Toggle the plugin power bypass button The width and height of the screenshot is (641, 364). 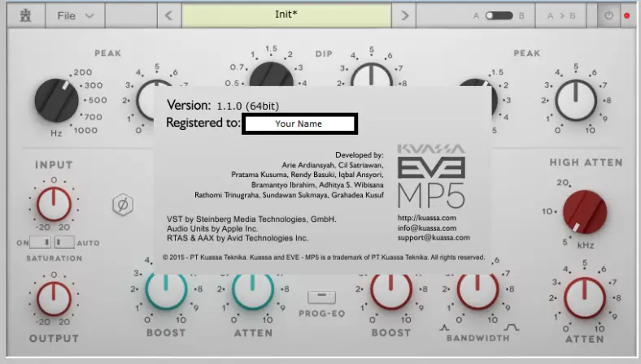coord(608,16)
